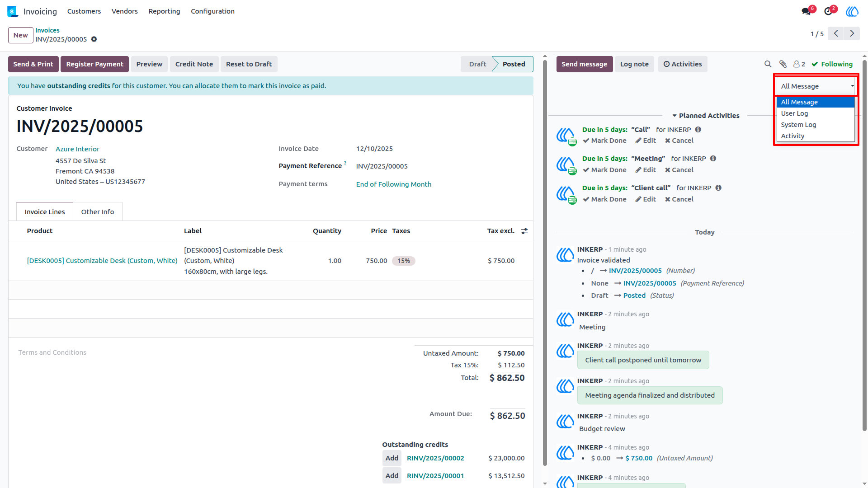
Task: Show info for the "Client call" activity
Action: click(x=718, y=188)
